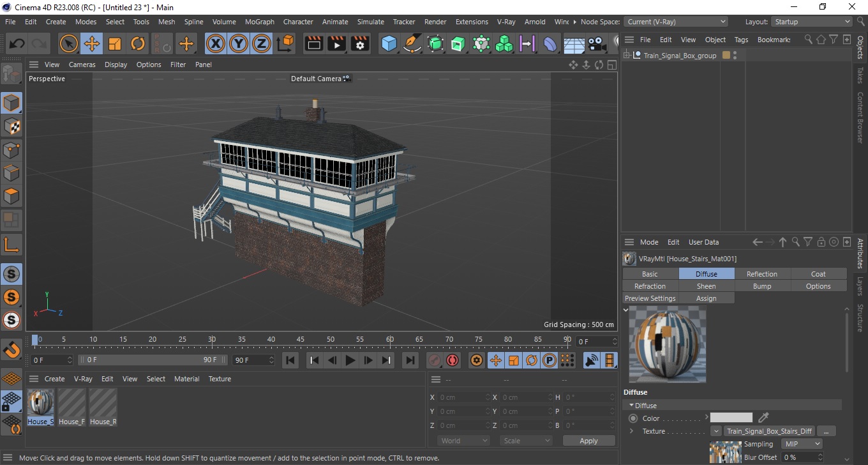Click the Diffuse Color swatch
The width and height of the screenshot is (868, 465).
[731, 418]
